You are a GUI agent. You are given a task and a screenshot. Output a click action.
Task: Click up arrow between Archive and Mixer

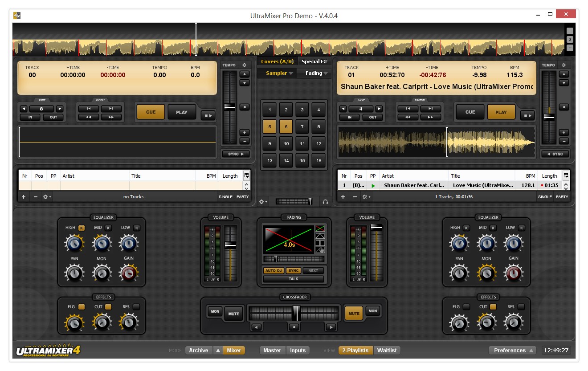coord(218,351)
